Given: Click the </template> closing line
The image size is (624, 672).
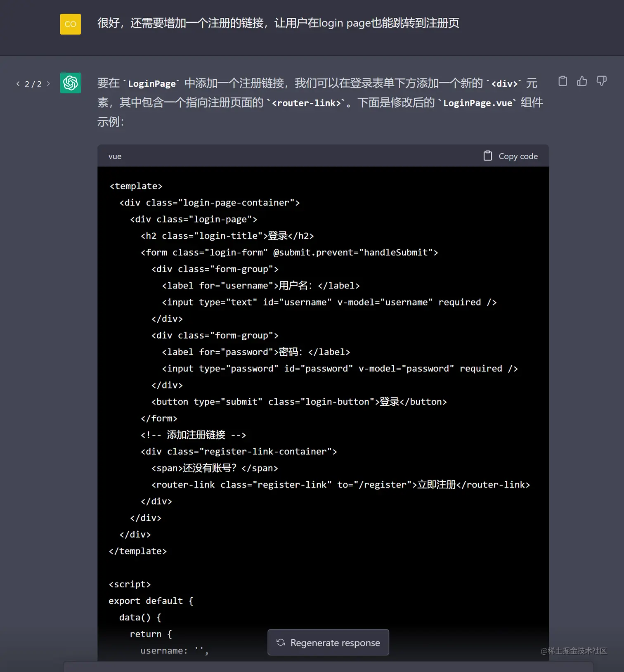Looking at the screenshot, I should [x=138, y=551].
